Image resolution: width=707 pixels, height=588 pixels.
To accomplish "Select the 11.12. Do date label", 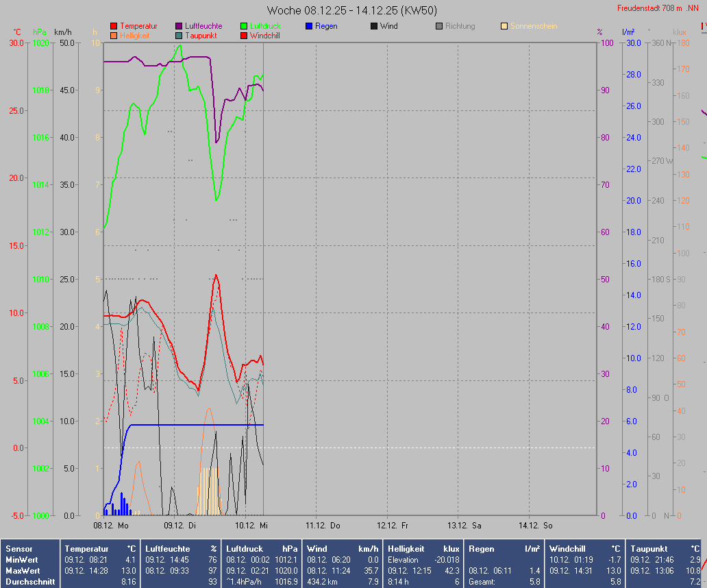I will tap(323, 526).
